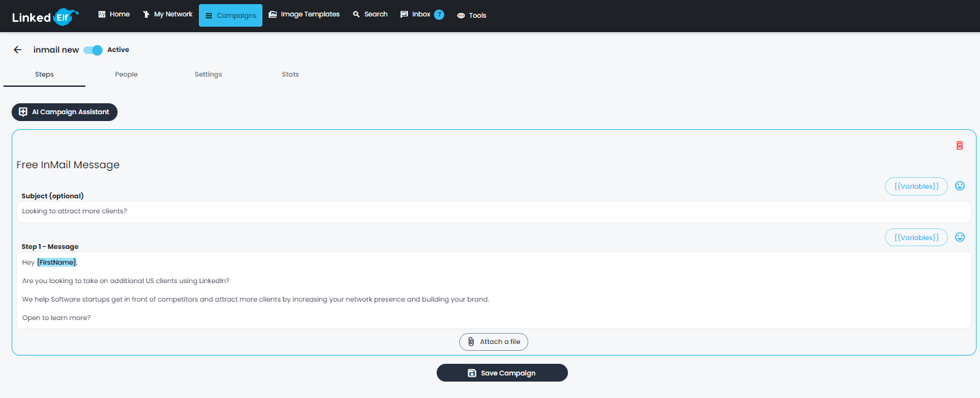Click the 'Are you looking to take on' line
This screenshot has height=398, width=980.
[x=126, y=281]
